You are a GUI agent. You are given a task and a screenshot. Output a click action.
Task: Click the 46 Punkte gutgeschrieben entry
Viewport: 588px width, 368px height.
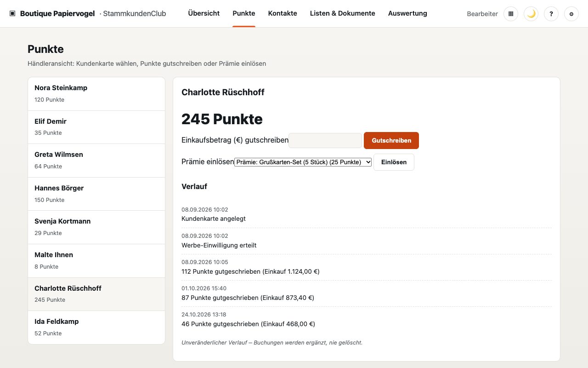click(367, 319)
